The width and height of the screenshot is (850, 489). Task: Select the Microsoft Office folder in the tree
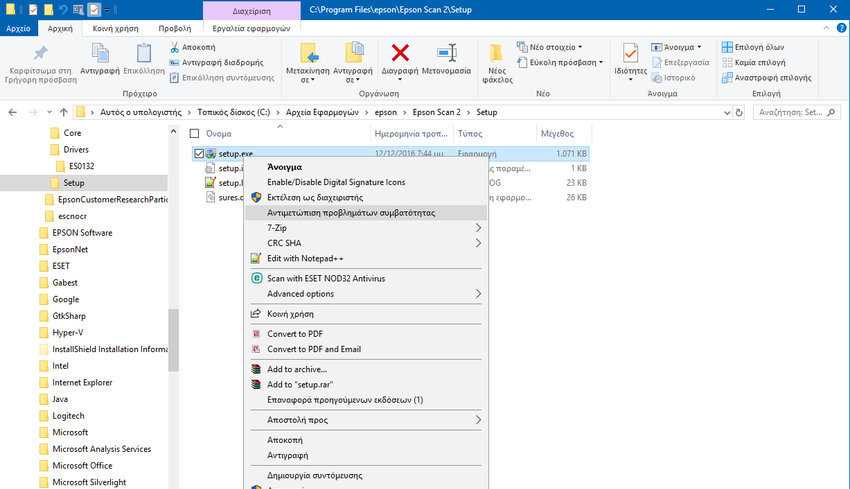pos(82,466)
